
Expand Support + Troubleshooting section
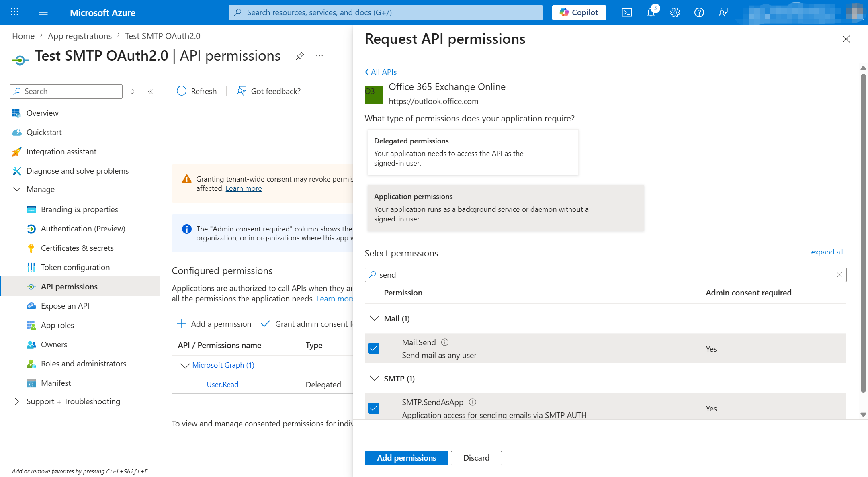(17, 401)
